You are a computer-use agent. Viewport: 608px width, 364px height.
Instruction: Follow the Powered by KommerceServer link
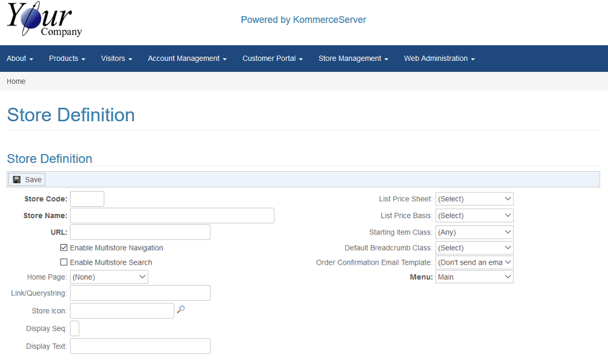click(303, 20)
